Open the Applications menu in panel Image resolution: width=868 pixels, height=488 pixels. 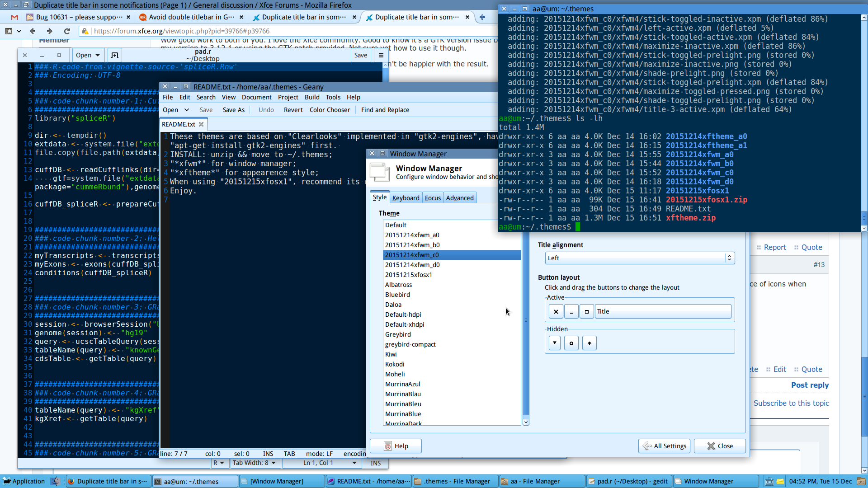24,481
